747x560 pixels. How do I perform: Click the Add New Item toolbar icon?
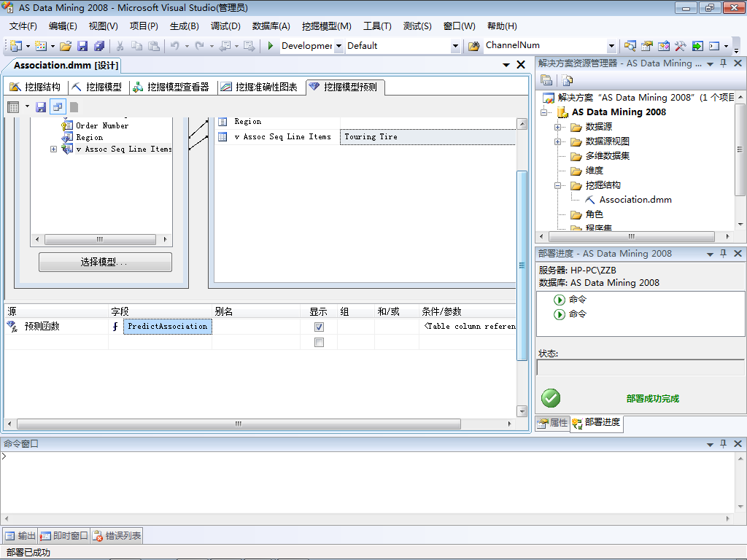pyautogui.click(x=41, y=46)
